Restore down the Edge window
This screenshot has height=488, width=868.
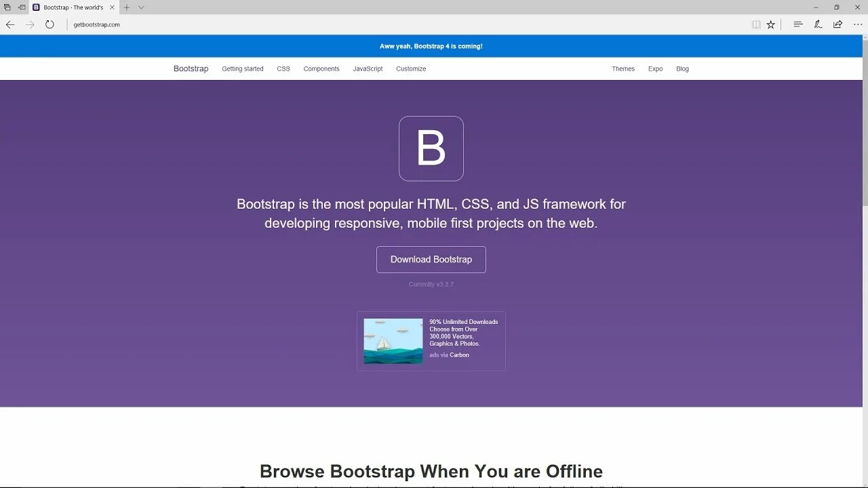[837, 7]
